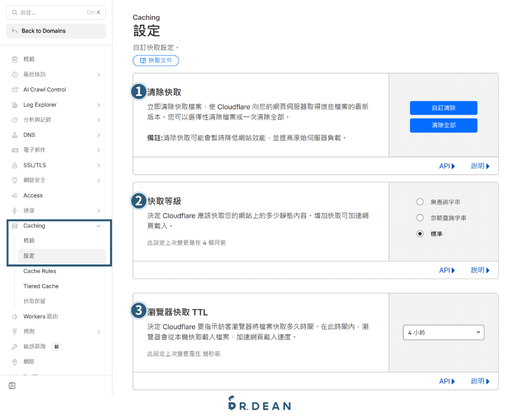Click the Access sidebar icon
Viewport: 519px width, 420px height.
coord(15,195)
